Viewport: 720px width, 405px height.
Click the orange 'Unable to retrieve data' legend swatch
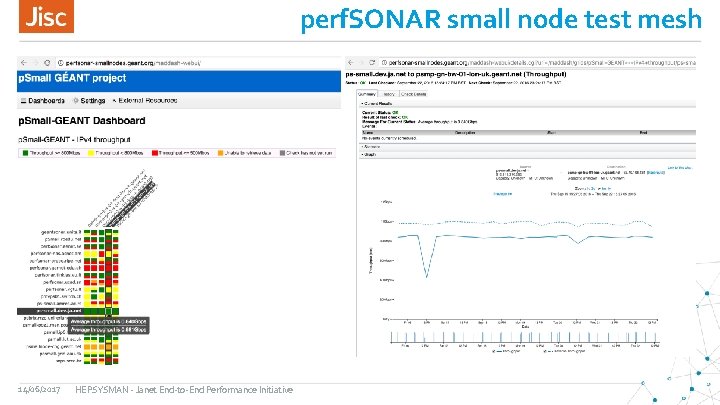pyautogui.click(x=220, y=153)
